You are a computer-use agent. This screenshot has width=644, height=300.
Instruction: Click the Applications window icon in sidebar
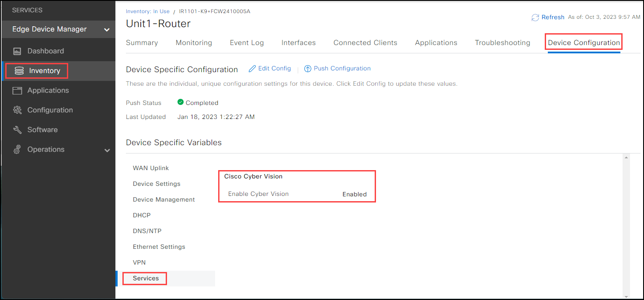pos(17,91)
